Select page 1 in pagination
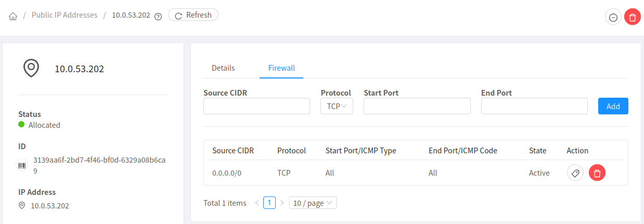Viewport: 644px width, 224px height. tap(269, 203)
